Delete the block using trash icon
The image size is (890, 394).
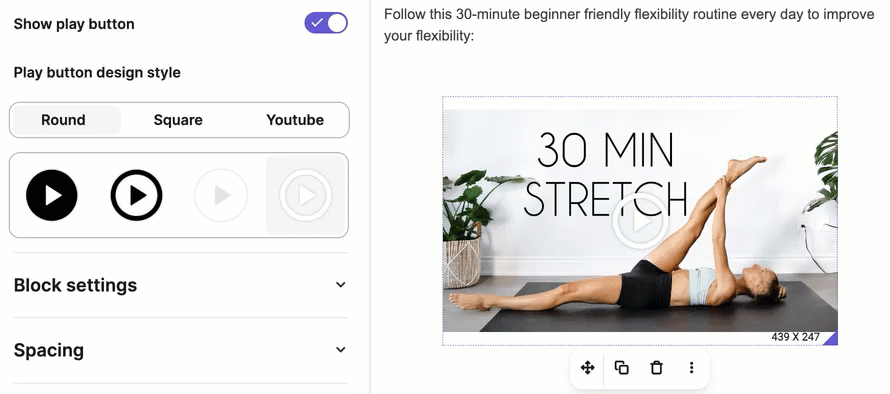[656, 368]
